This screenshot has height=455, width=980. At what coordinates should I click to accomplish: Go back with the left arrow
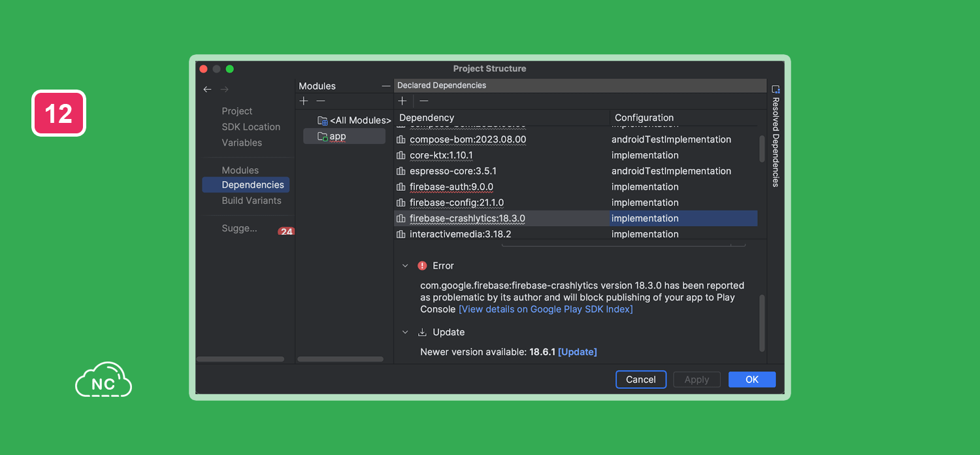pos(207,89)
